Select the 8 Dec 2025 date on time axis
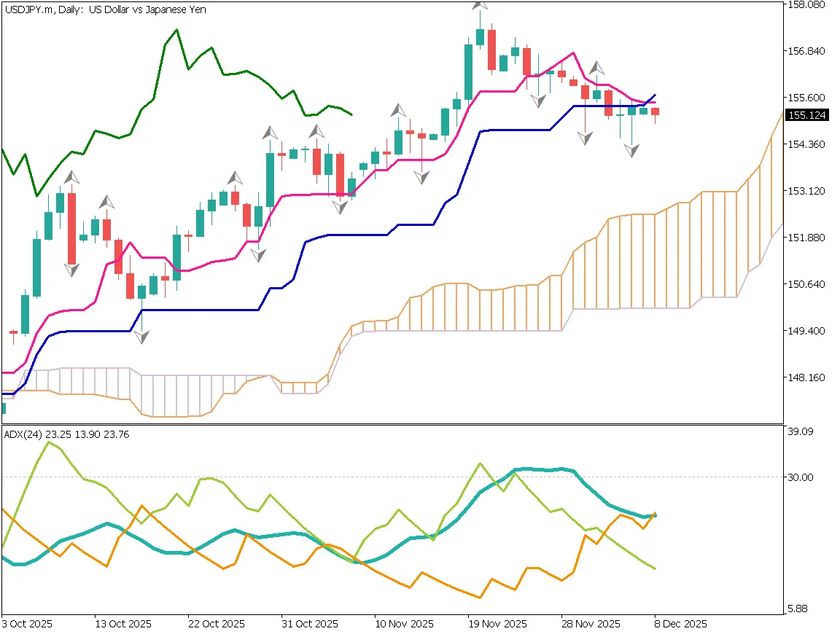This screenshot has height=634, width=840. 680,624
